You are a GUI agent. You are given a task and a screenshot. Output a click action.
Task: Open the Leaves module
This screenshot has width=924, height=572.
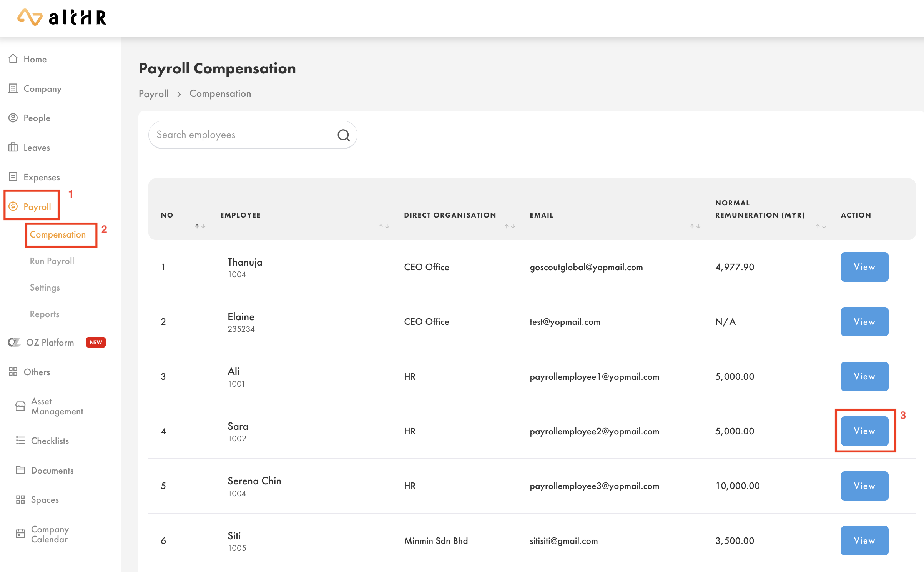(37, 148)
